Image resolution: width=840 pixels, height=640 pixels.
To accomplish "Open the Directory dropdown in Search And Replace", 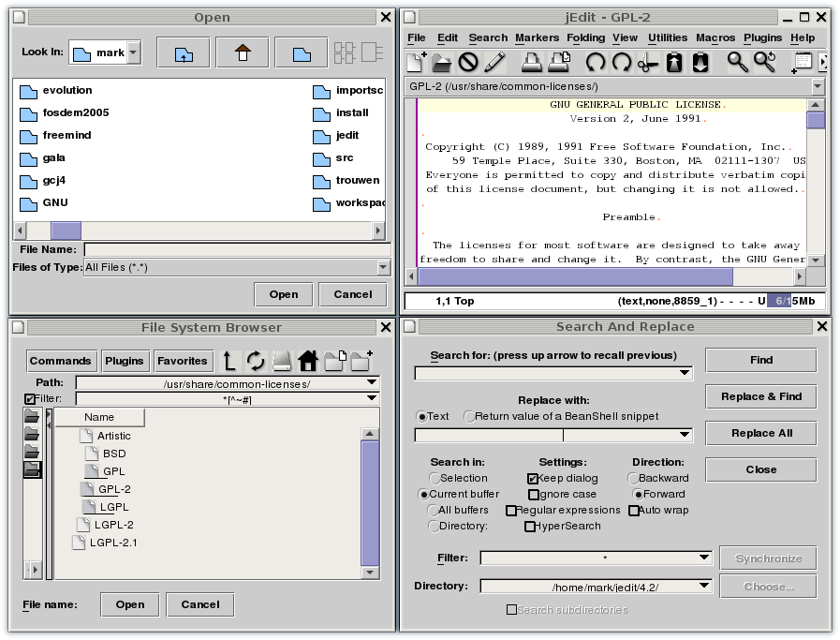I will [x=704, y=586].
